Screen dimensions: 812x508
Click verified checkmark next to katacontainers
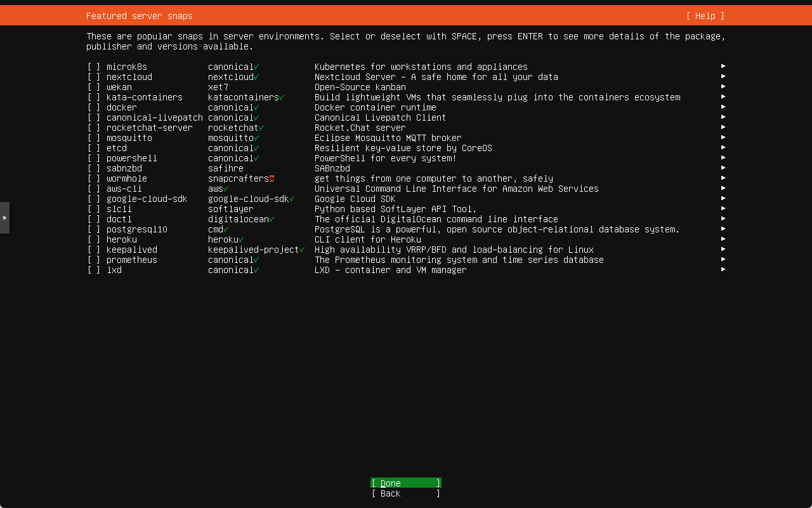pyautogui.click(x=282, y=97)
